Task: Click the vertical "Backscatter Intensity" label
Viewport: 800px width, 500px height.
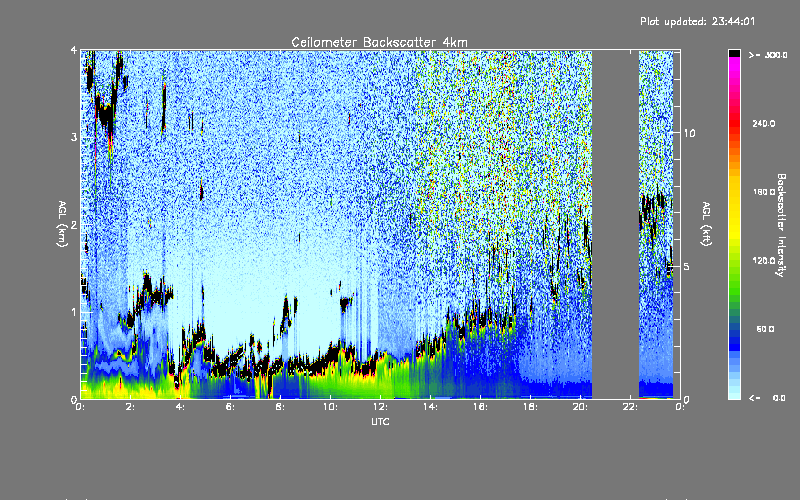Action: [781, 225]
